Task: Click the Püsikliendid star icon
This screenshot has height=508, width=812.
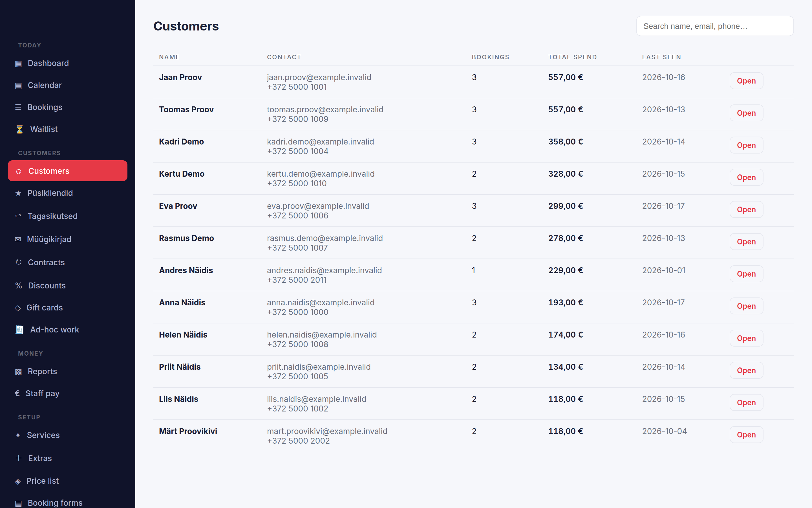Action: point(18,193)
